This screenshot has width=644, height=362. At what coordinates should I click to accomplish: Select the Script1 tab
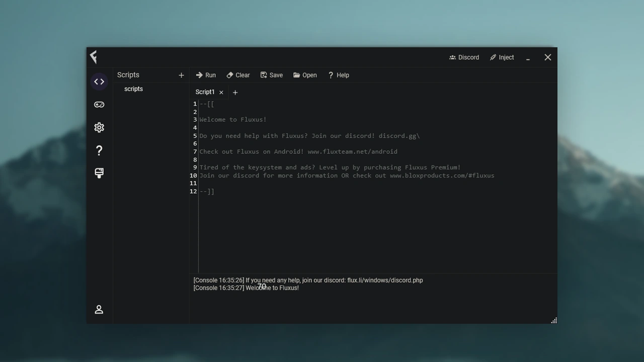click(205, 92)
